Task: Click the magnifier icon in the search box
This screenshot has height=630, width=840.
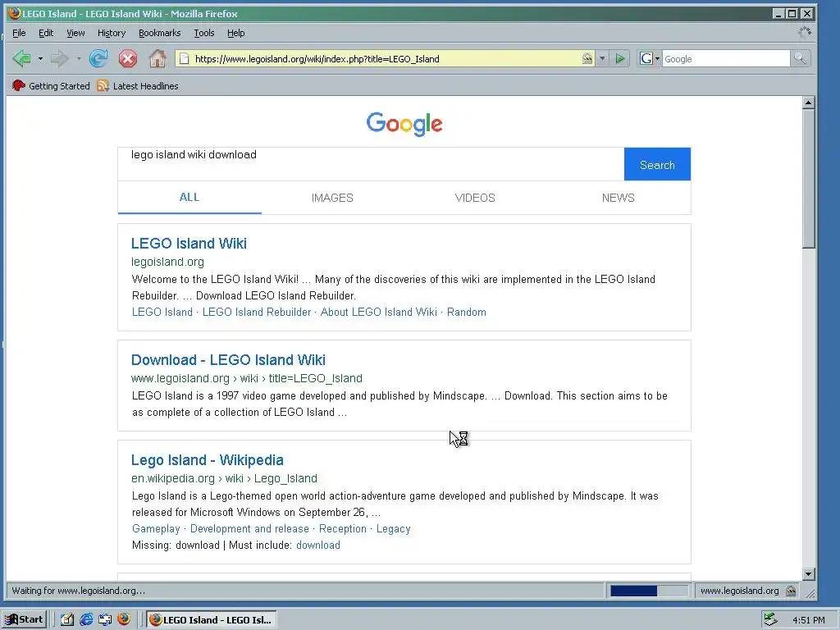Action: coord(800,58)
